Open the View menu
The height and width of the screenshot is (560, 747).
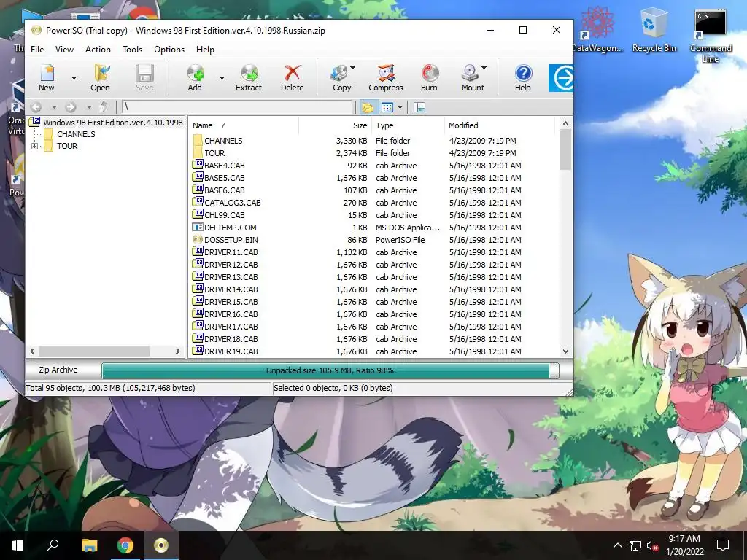pyautogui.click(x=64, y=50)
